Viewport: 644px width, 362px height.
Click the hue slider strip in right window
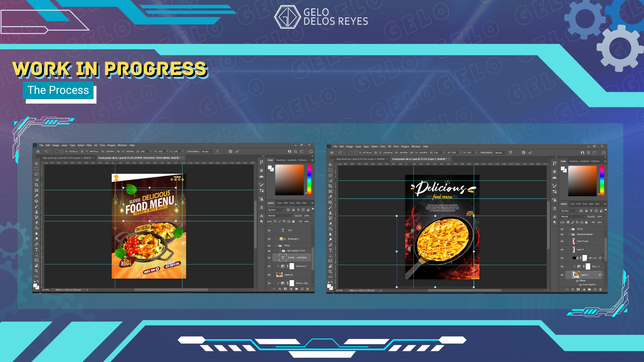602,181
